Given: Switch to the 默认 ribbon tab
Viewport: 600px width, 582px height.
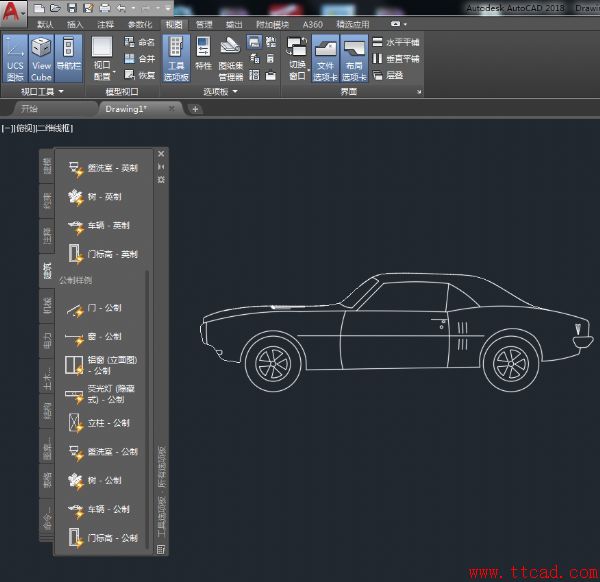Looking at the screenshot, I should [x=45, y=24].
